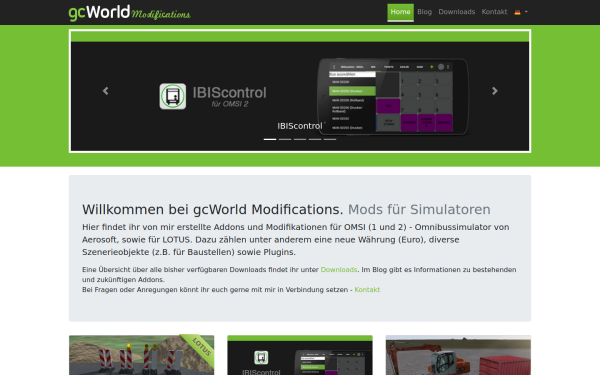600x375 pixels.
Task: Follow the Downloads link in welcome text
Action: coord(339,269)
